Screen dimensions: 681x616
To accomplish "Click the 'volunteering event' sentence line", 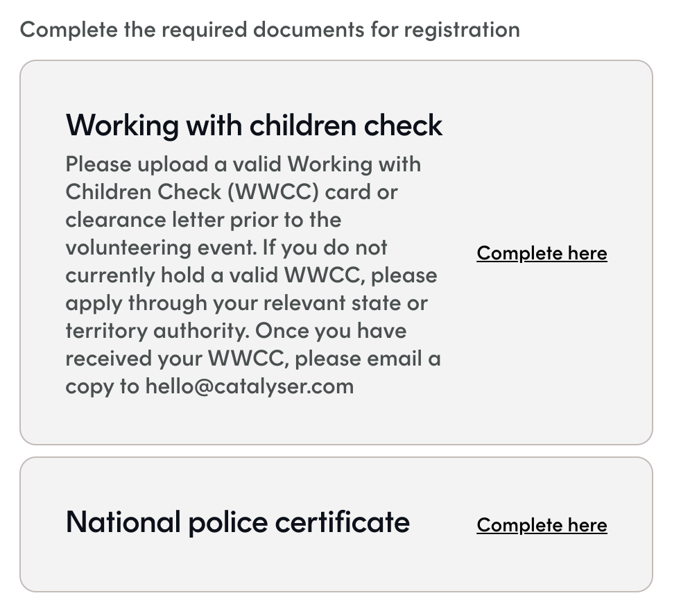I will point(226,248).
